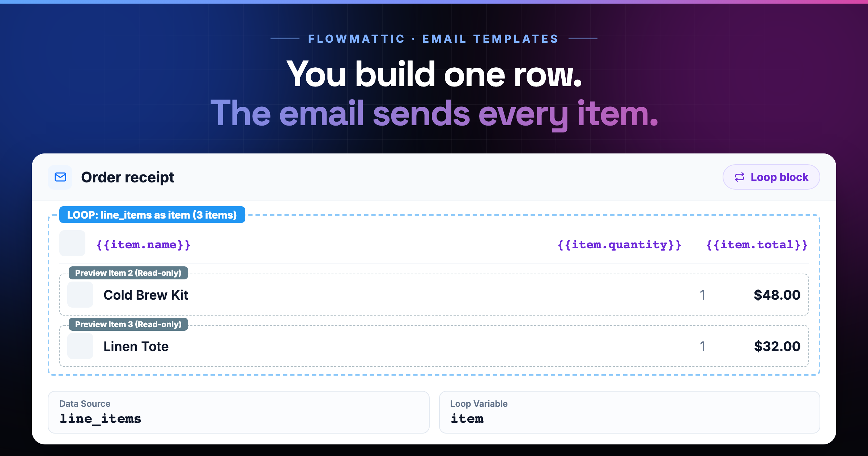Screen dimensions: 868x456
Task: Focus the Data Source line_items field
Action: coord(239,412)
